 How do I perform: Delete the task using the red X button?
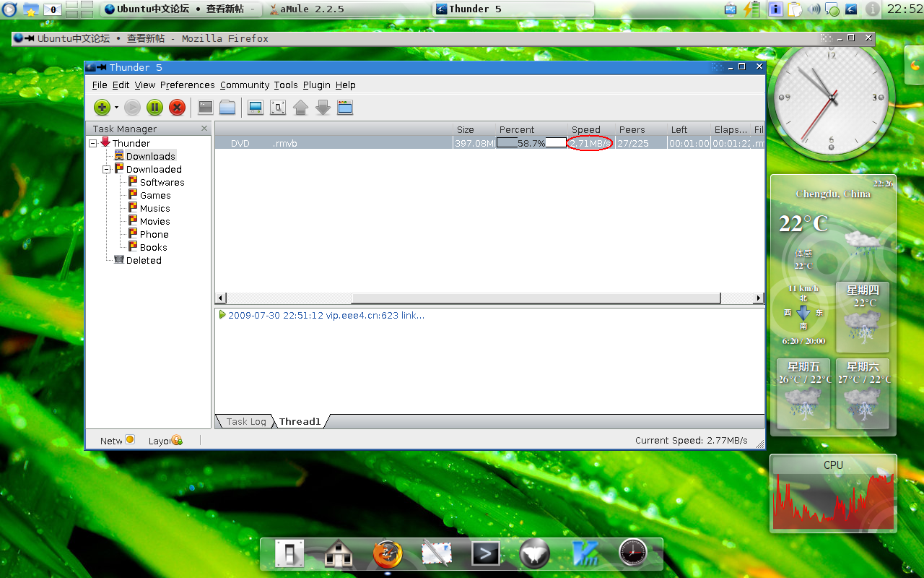177,108
